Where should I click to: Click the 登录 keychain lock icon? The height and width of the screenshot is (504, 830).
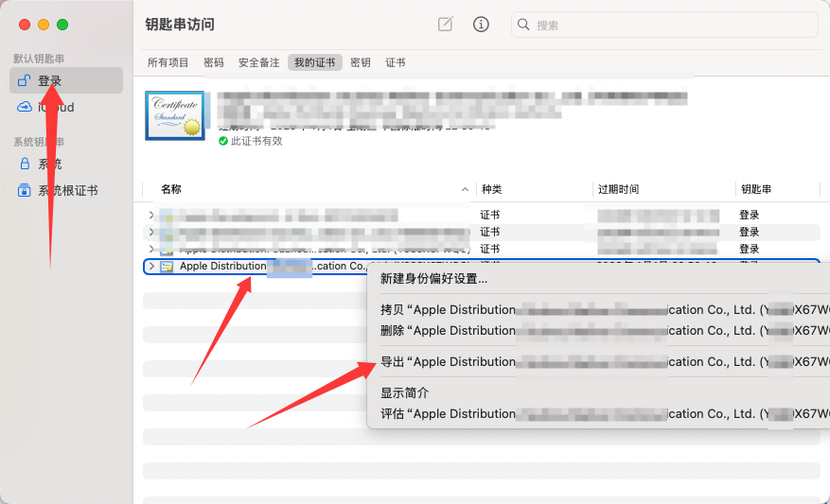25,81
